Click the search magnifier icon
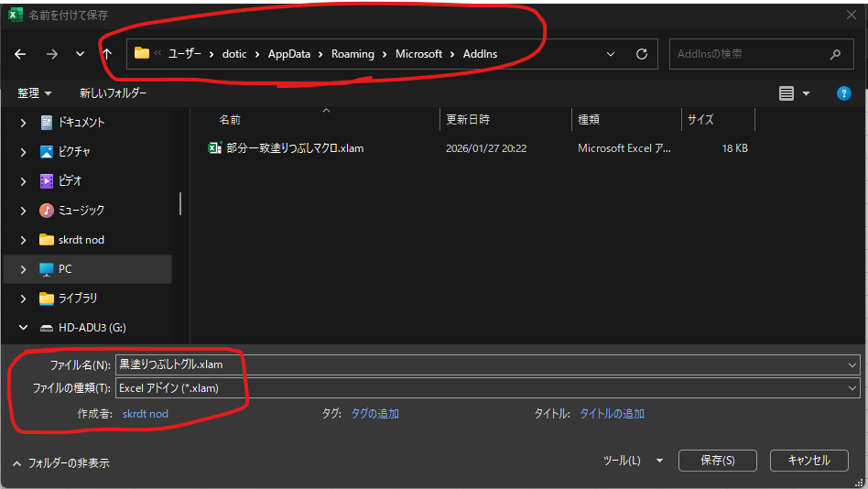Image resolution: width=868 pixels, height=489 pixels. (x=835, y=54)
